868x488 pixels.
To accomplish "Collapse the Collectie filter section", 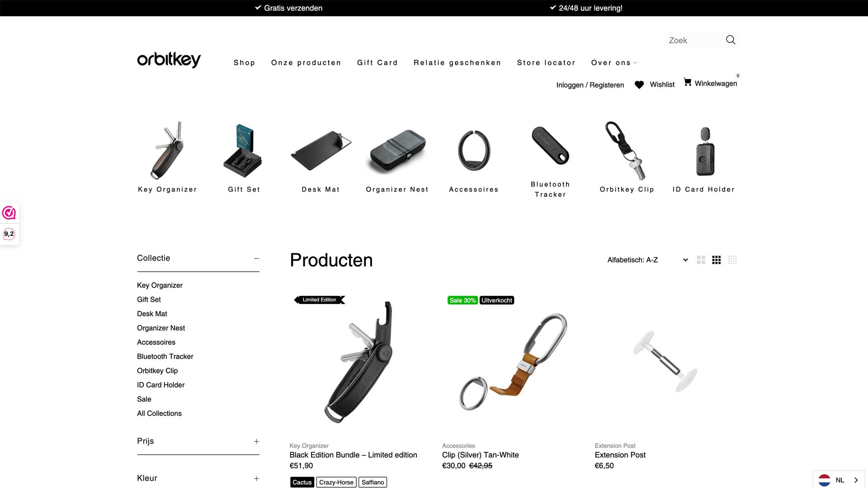I will point(256,258).
